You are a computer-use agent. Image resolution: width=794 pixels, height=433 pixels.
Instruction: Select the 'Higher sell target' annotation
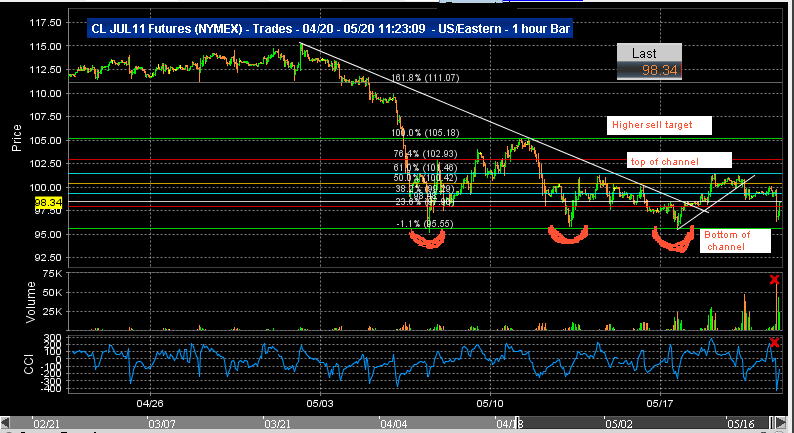(x=659, y=125)
